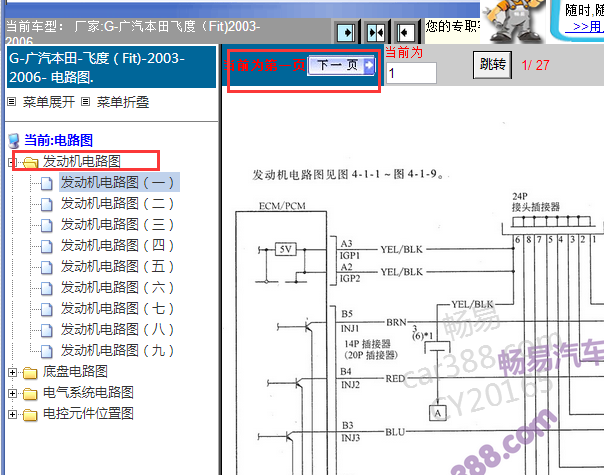This screenshot has height=475, width=604.
Task: Click the blue >>用 link at top right
Action: tap(586, 27)
